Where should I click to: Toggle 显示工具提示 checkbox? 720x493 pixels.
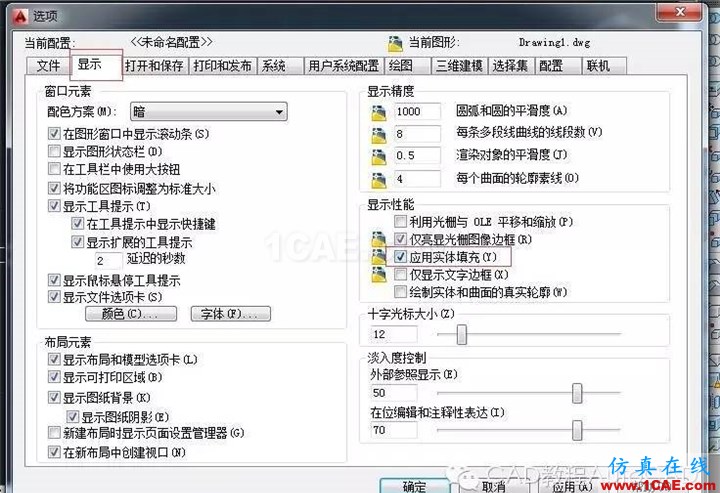coord(54,206)
